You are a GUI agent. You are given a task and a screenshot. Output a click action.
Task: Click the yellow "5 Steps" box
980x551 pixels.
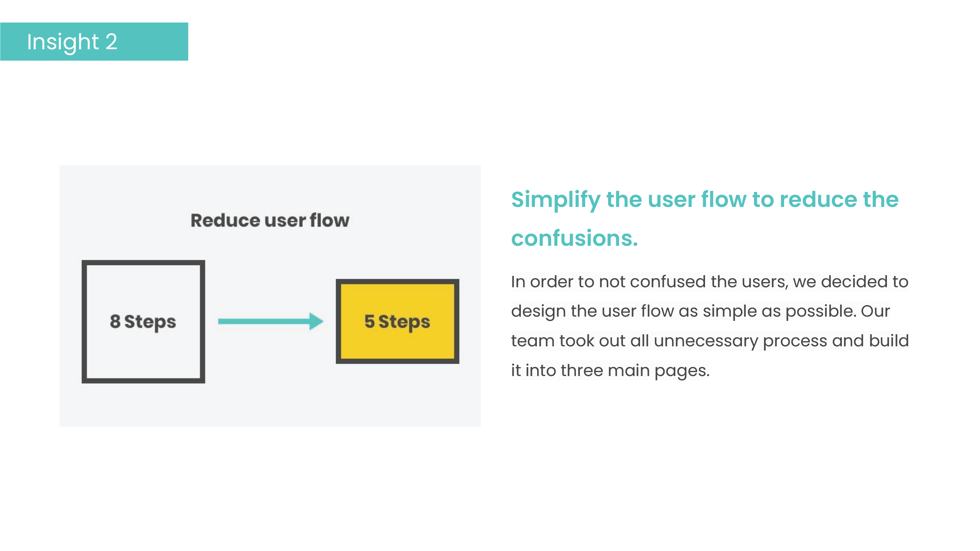tap(397, 321)
